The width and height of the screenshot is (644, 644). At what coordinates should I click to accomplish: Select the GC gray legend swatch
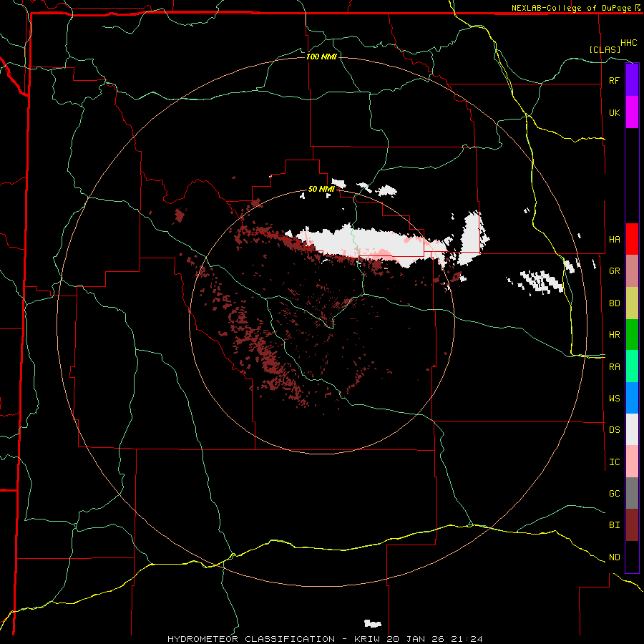click(632, 493)
